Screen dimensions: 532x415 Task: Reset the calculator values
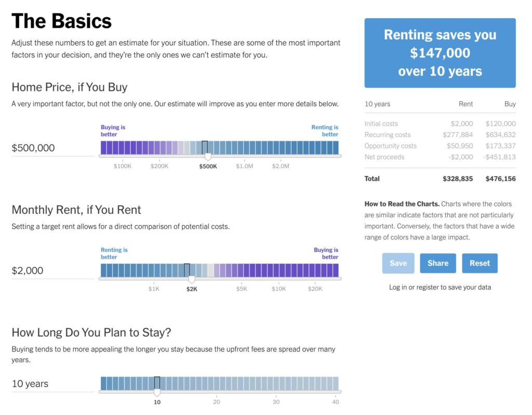point(480,263)
